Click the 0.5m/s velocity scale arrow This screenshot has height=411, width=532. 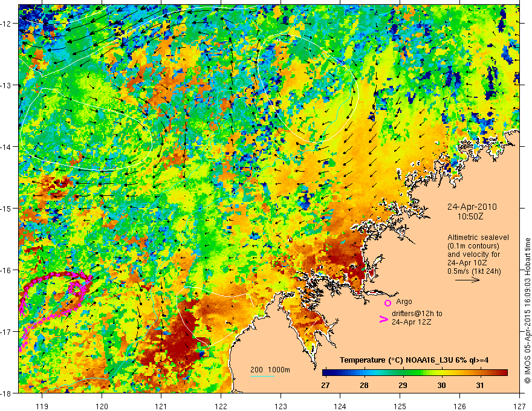[467, 280]
